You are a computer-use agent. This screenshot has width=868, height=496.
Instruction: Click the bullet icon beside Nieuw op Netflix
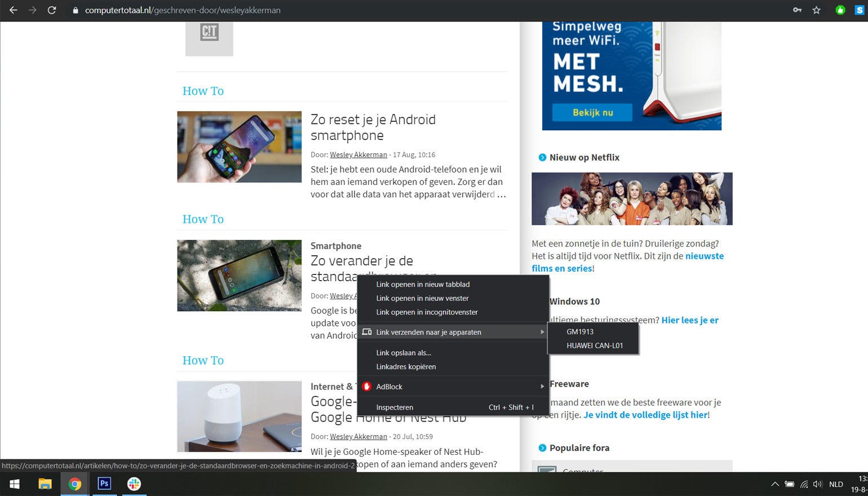(542, 157)
